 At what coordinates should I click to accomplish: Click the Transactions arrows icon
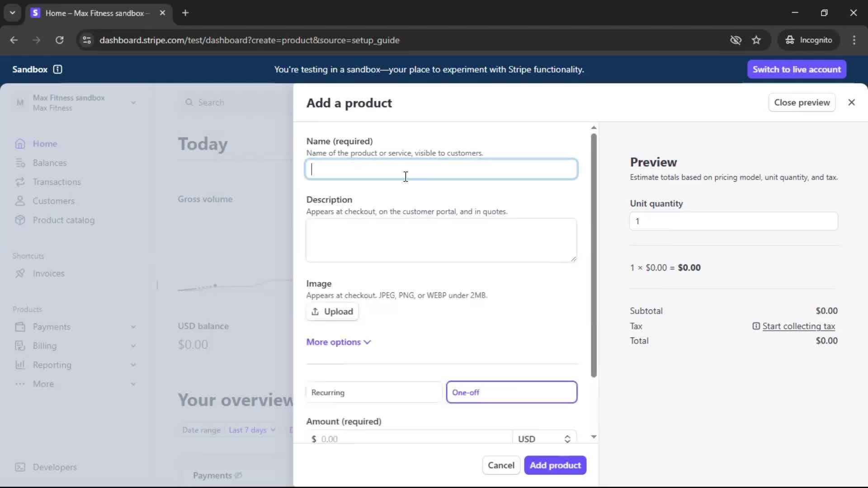(20, 182)
